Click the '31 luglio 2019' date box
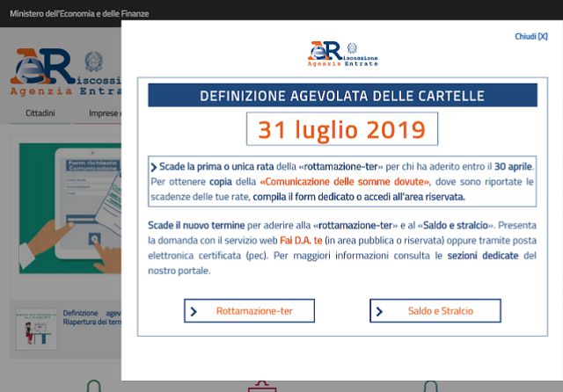Viewport: 563px width, 392px height. click(x=342, y=129)
